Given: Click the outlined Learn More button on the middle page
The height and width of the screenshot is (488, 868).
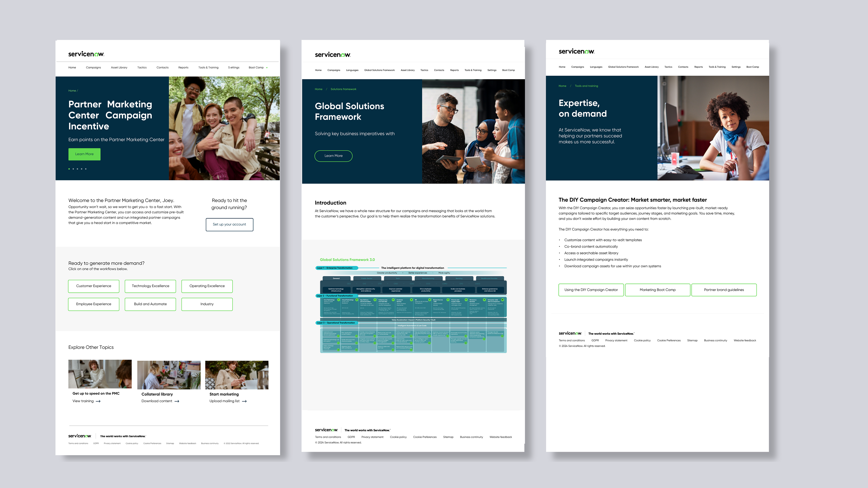Looking at the screenshot, I should [334, 156].
